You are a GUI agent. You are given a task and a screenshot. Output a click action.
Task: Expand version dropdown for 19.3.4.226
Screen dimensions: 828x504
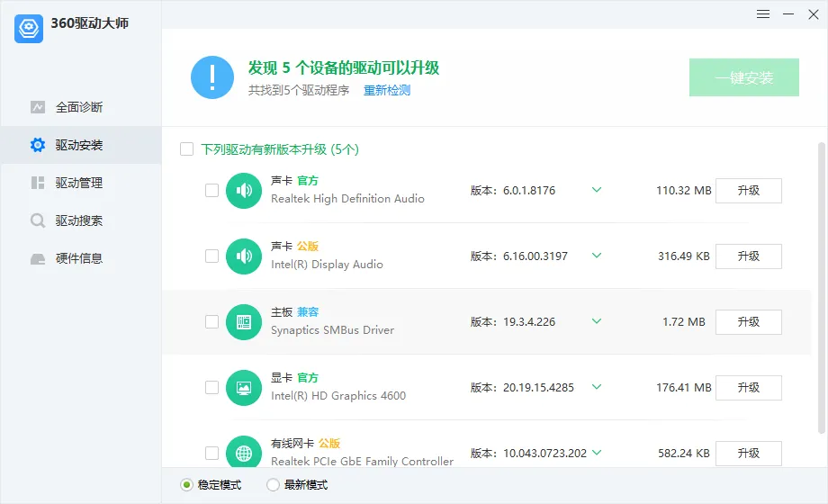point(597,320)
